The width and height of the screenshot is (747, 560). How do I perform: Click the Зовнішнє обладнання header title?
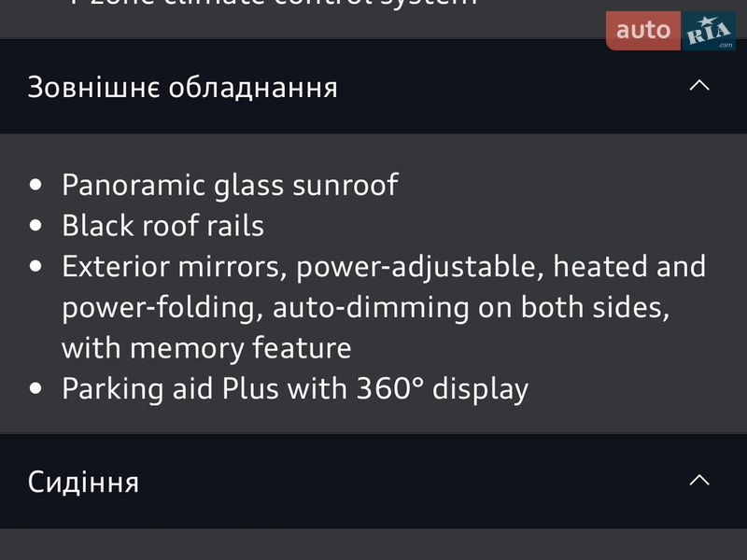pyautogui.click(x=182, y=88)
